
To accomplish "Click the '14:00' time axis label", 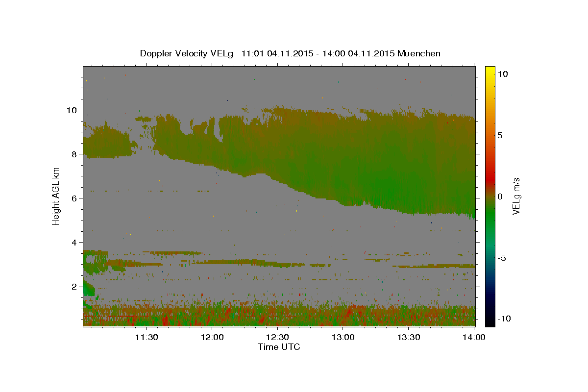I will point(474,338).
